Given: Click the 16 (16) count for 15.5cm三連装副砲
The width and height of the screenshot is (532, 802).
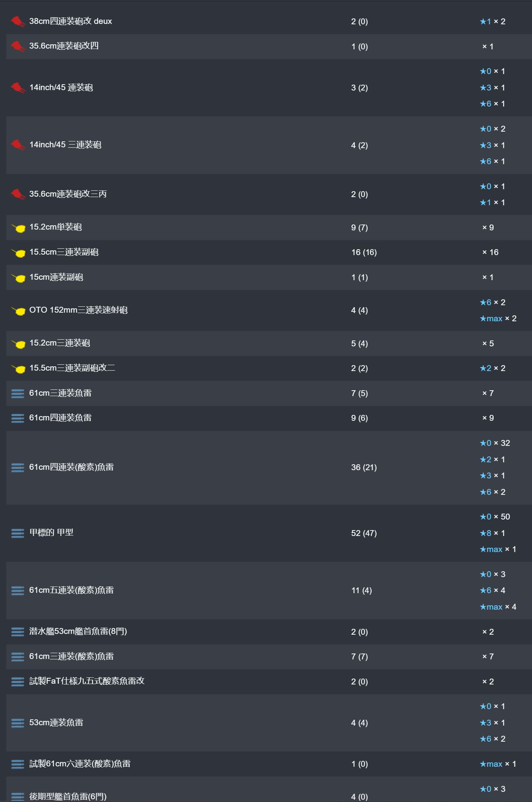Looking at the screenshot, I should click(x=364, y=252).
